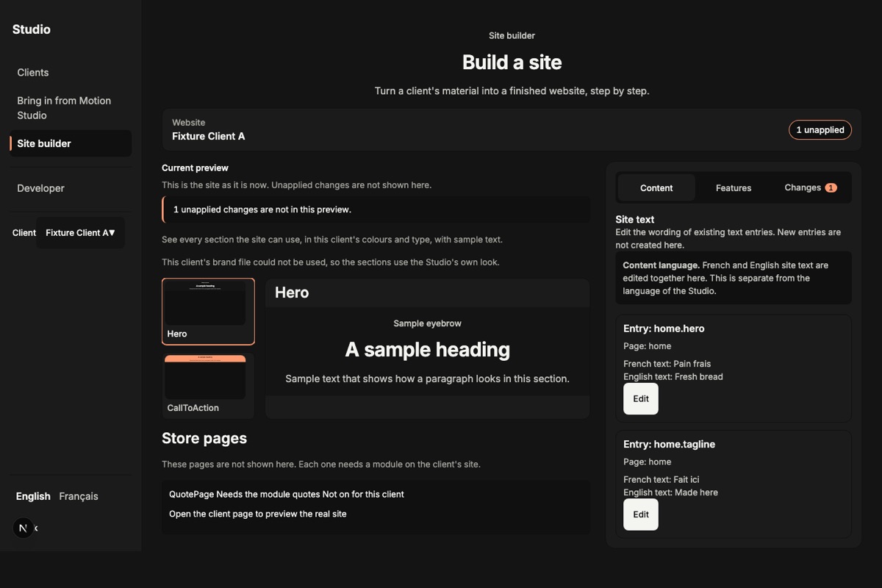This screenshot has height=588, width=882.
Task: Click the QuotePage module row
Action: pos(287,494)
